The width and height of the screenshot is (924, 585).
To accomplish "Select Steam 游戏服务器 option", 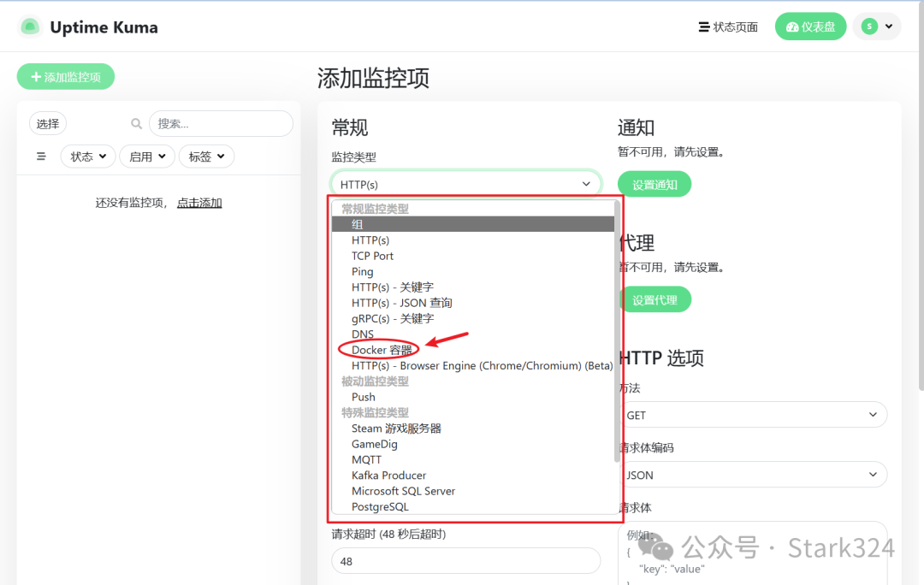I will click(x=472, y=428).
